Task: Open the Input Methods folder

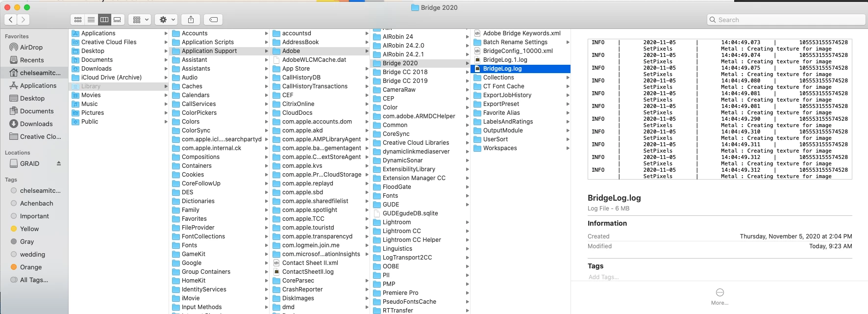Action: pyautogui.click(x=220, y=307)
